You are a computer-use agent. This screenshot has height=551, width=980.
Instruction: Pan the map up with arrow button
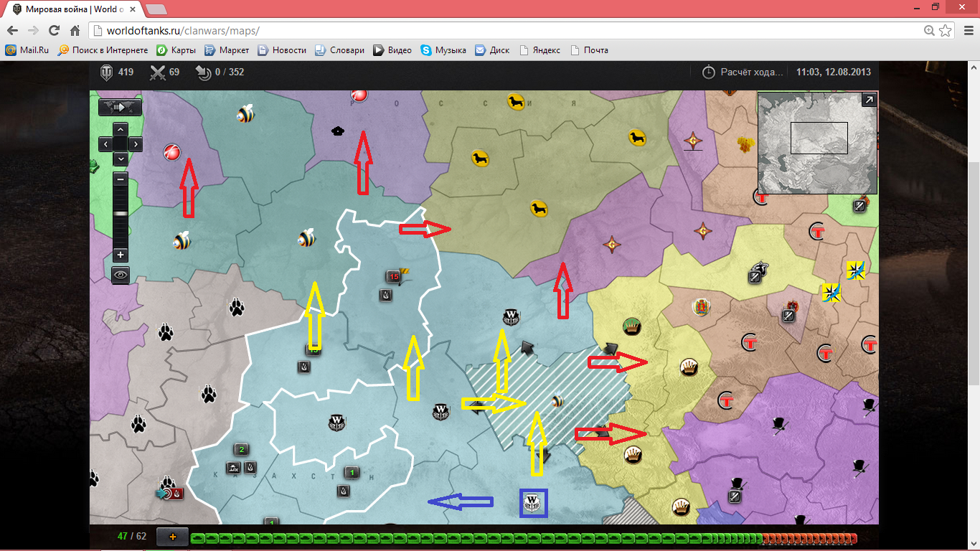pos(121,129)
